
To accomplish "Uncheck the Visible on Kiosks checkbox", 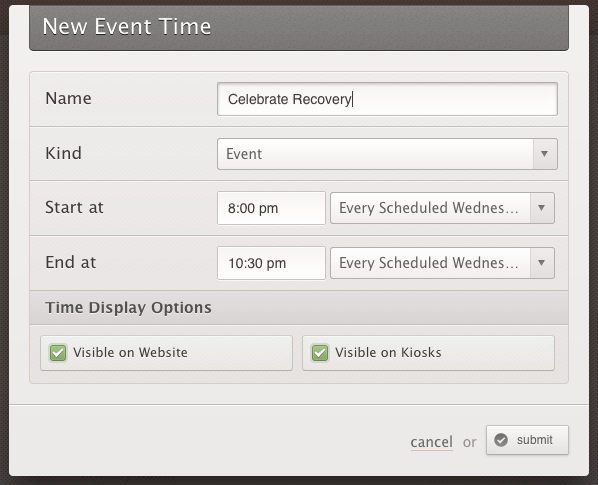I will tap(320, 353).
